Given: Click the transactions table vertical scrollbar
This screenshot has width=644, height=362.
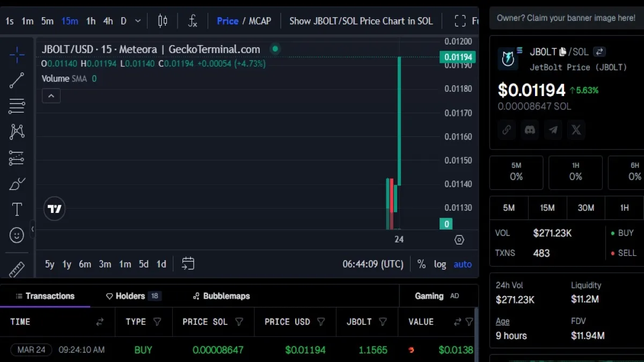Looking at the screenshot, I should coord(477,334).
